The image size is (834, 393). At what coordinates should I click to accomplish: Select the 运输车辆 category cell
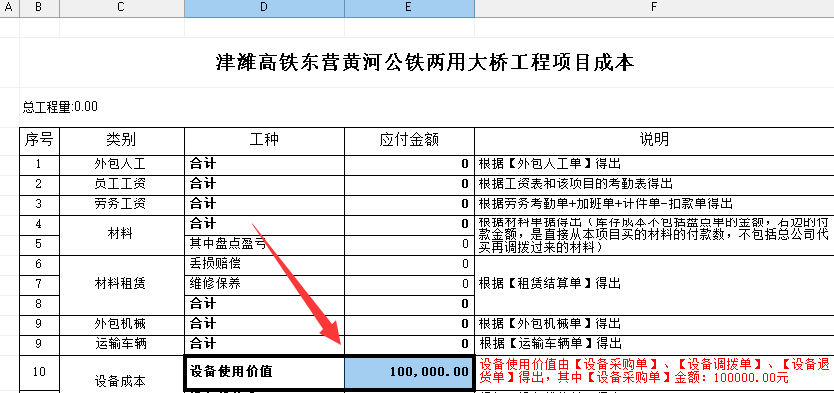tap(122, 344)
